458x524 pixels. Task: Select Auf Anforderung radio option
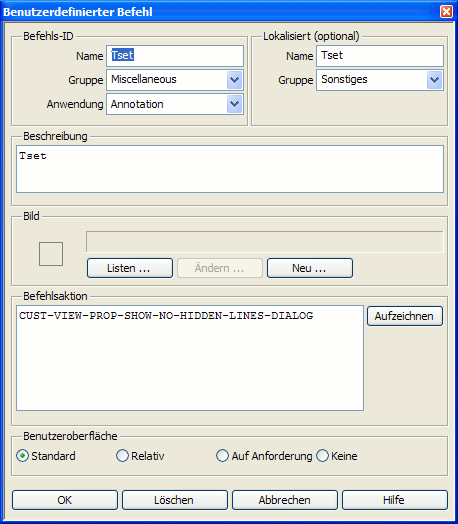point(222,456)
